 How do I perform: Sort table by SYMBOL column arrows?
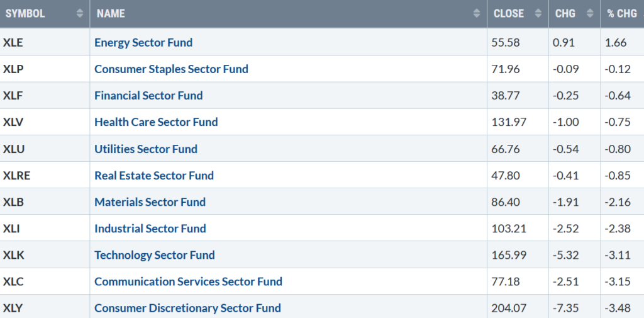80,13
